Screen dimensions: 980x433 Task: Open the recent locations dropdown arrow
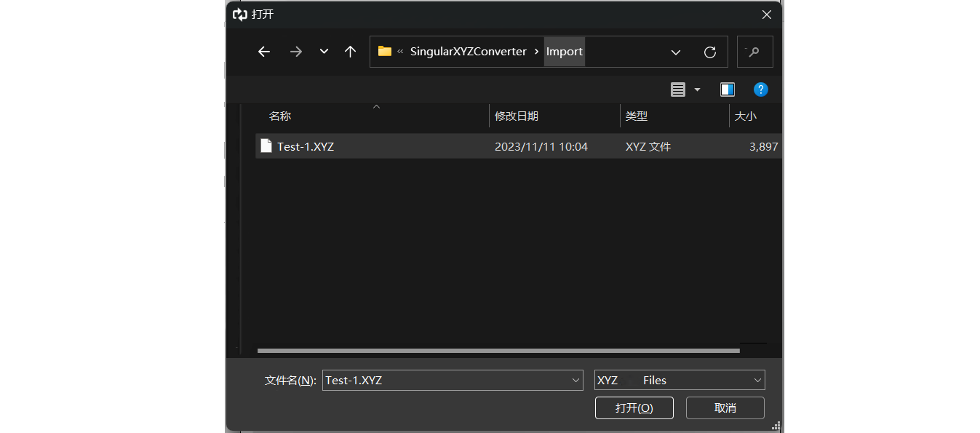point(324,52)
